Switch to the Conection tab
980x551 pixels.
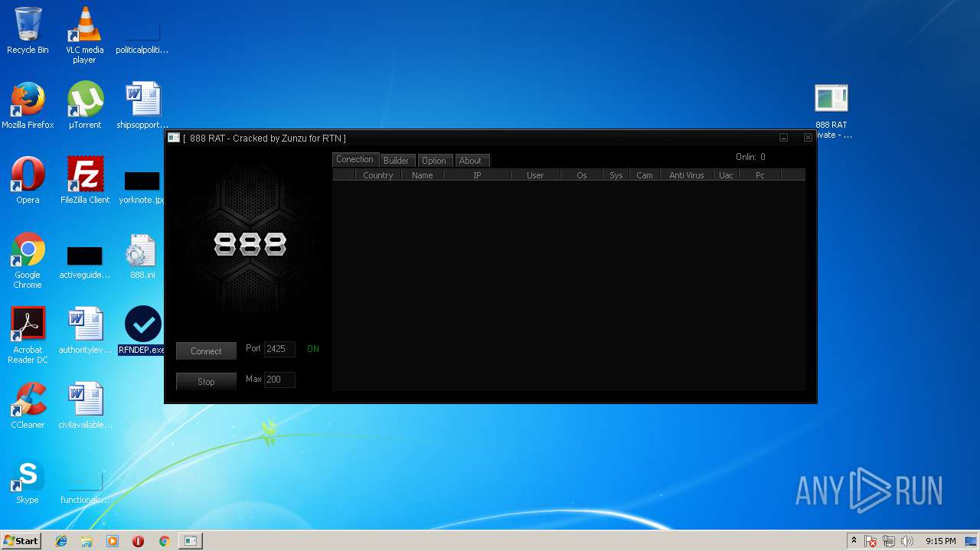click(355, 159)
